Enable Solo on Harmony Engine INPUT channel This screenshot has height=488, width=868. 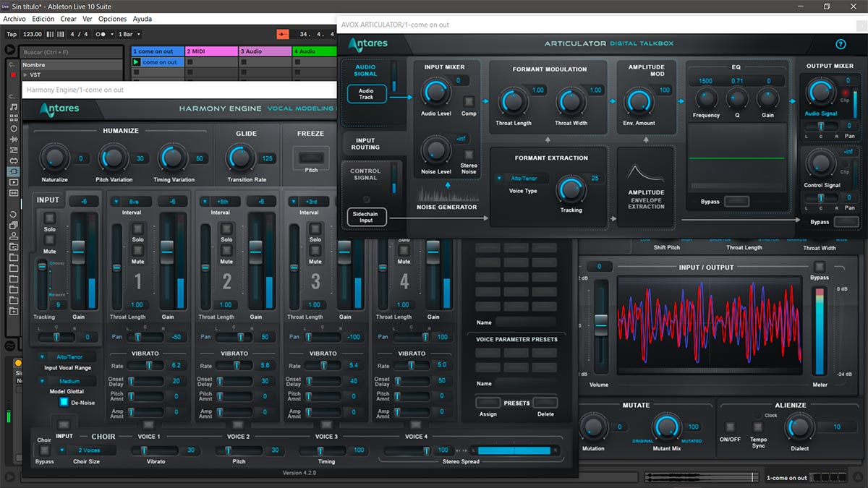tap(49, 218)
